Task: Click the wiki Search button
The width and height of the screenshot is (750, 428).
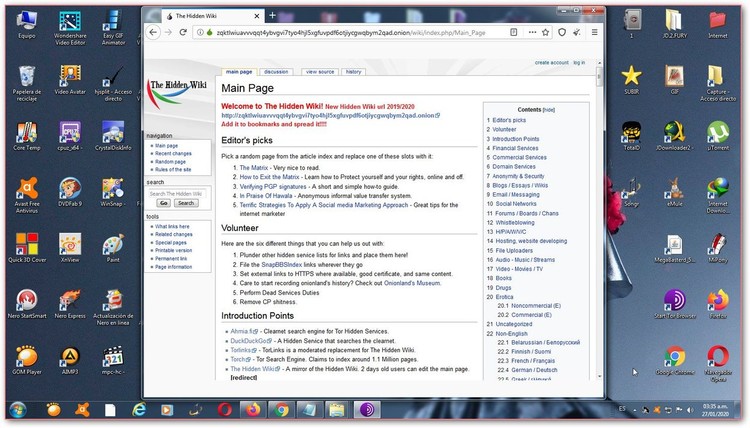Action: click(186, 203)
